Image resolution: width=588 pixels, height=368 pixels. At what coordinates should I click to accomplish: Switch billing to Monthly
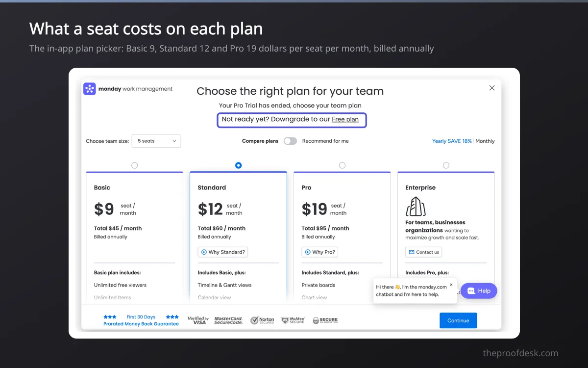pos(485,141)
